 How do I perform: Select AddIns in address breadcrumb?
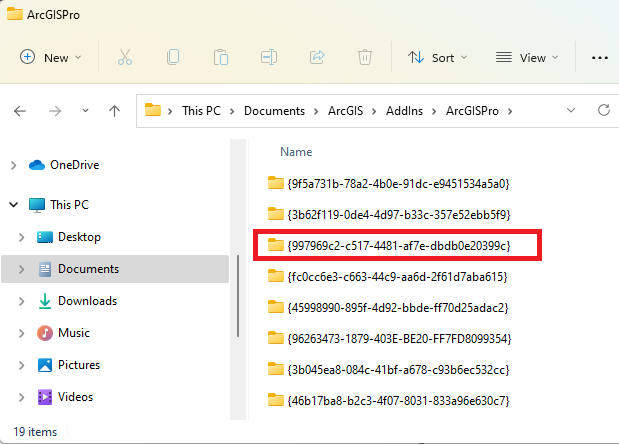404,111
